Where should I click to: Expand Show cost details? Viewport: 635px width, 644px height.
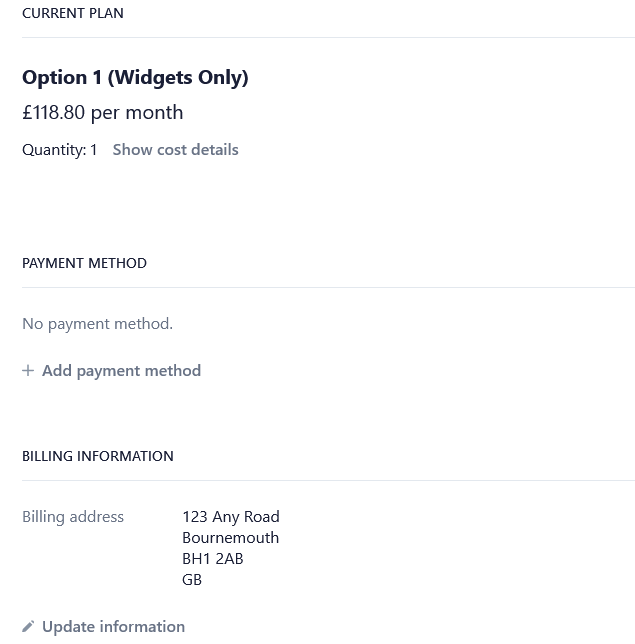click(175, 150)
